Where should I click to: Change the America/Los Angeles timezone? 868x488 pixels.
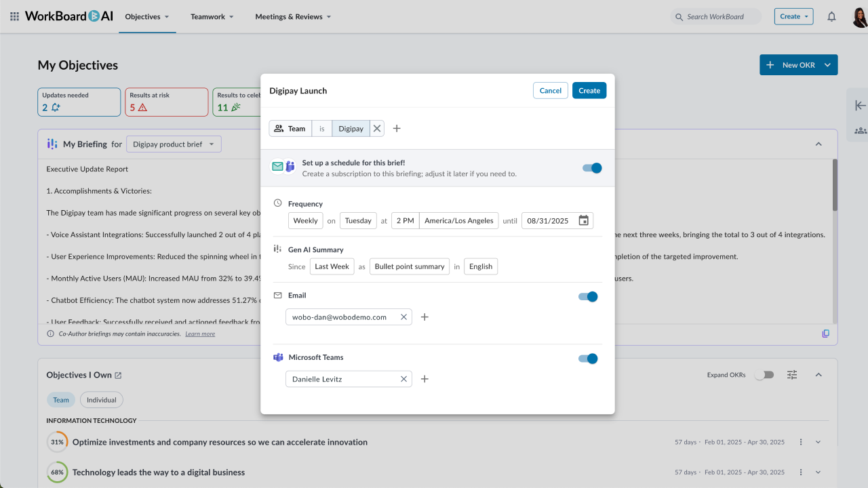pos(459,220)
